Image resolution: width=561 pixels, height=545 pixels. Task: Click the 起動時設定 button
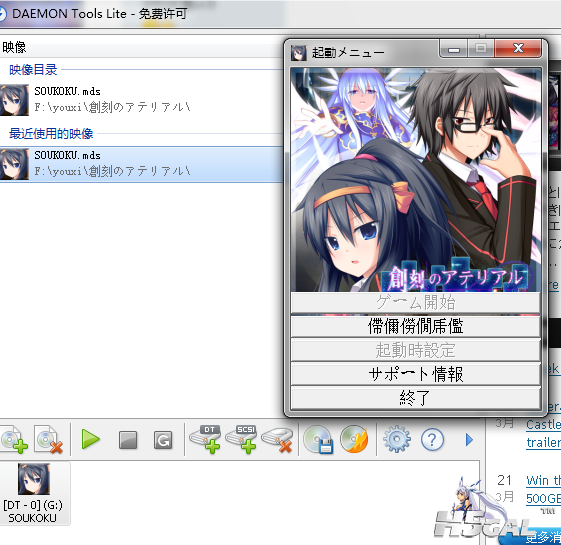(415, 350)
